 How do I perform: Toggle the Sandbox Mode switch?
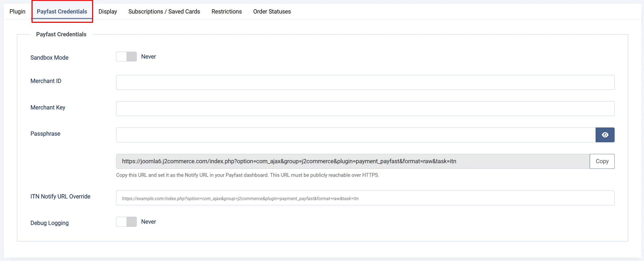(126, 57)
